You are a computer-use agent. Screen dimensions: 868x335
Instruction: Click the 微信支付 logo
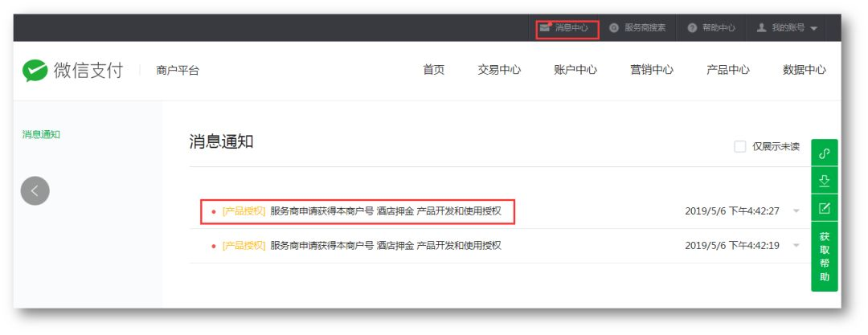tap(72, 71)
